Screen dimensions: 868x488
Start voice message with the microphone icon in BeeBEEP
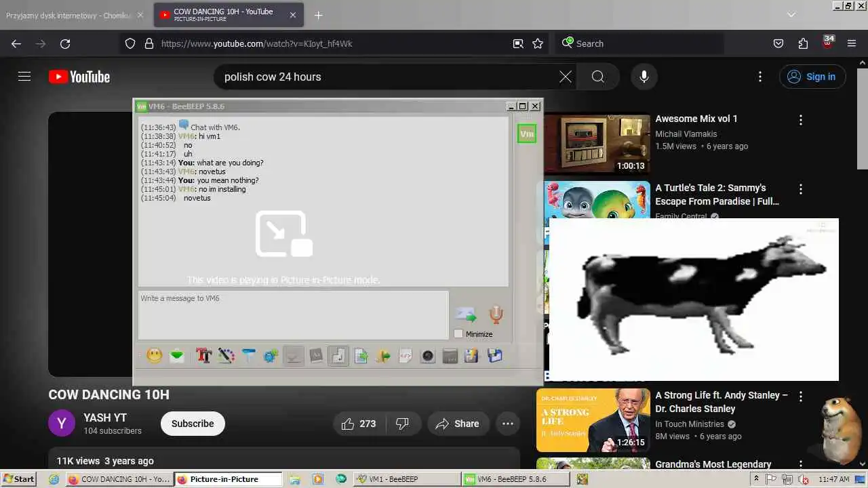[496, 314]
